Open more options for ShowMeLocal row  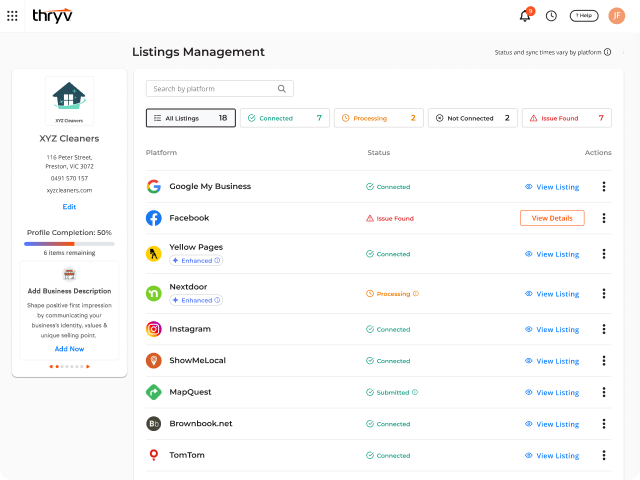604,360
